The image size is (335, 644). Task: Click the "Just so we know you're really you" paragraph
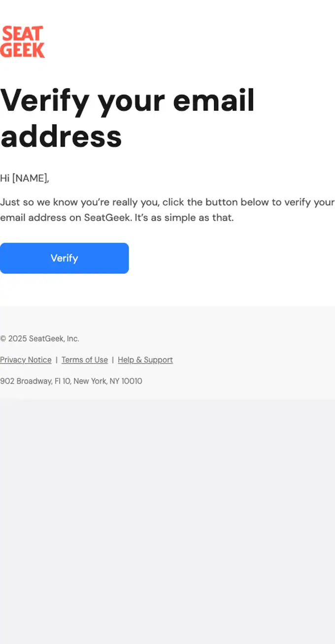click(x=167, y=210)
